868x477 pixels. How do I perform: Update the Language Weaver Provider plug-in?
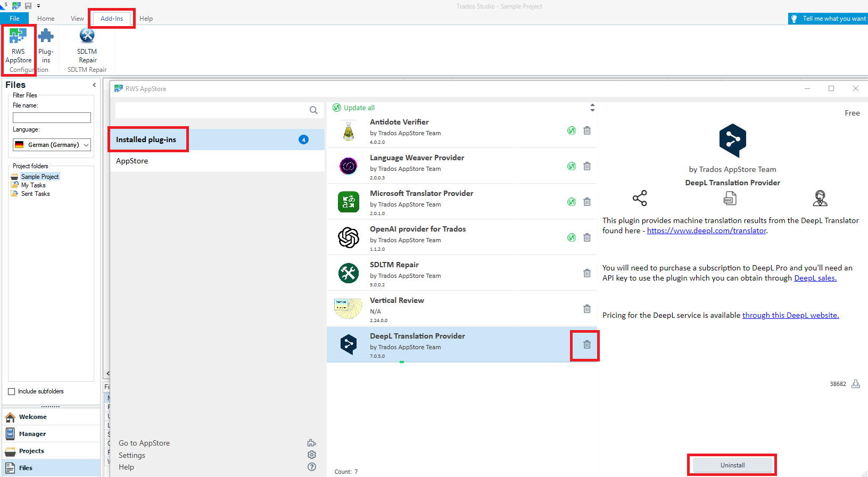click(x=572, y=166)
